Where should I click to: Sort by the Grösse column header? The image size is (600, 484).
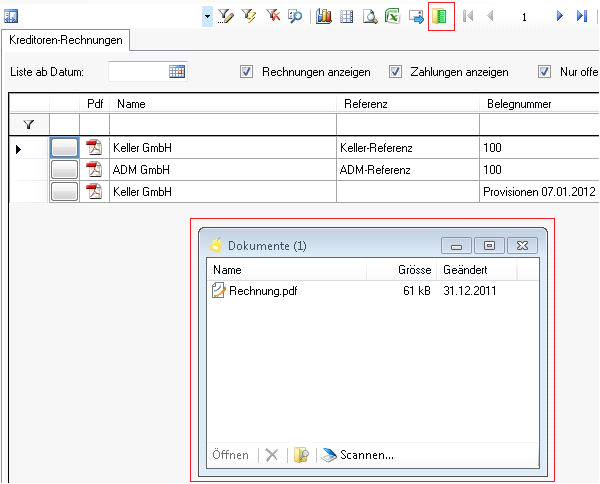[x=413, y=270]
